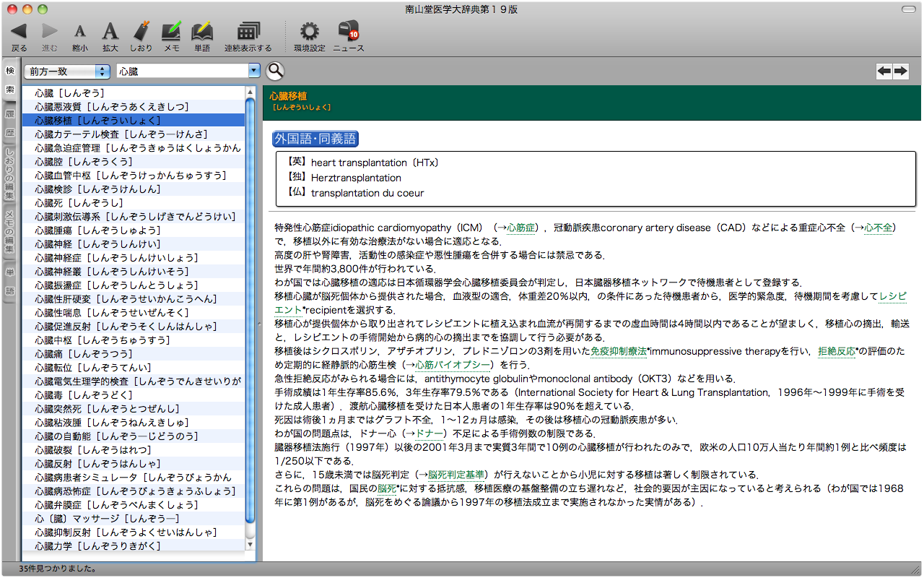
Task: Add a bookmark with the しおり icon
Action: [x=141, y=32]
